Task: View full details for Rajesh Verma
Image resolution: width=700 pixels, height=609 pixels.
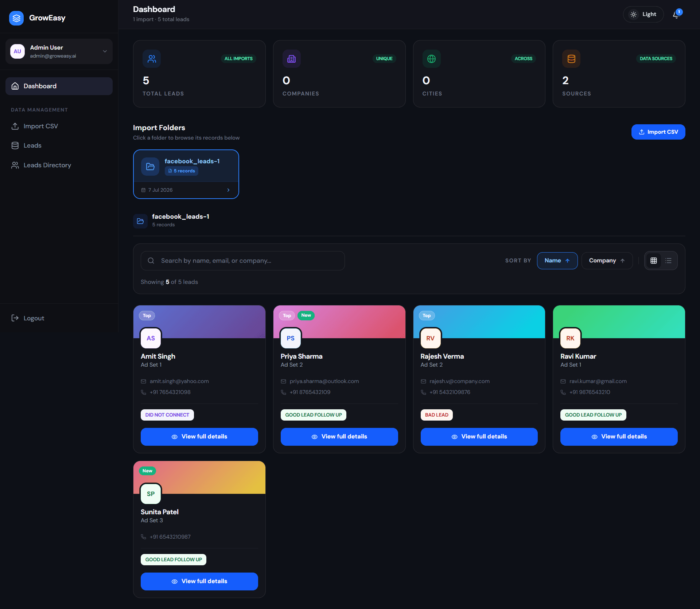Action: (479, 437)
